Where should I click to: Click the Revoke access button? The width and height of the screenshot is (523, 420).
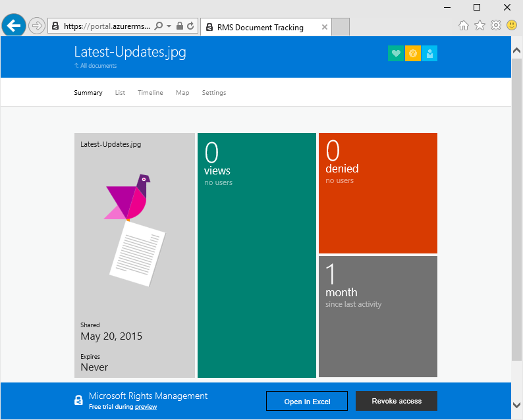point(396,401)
